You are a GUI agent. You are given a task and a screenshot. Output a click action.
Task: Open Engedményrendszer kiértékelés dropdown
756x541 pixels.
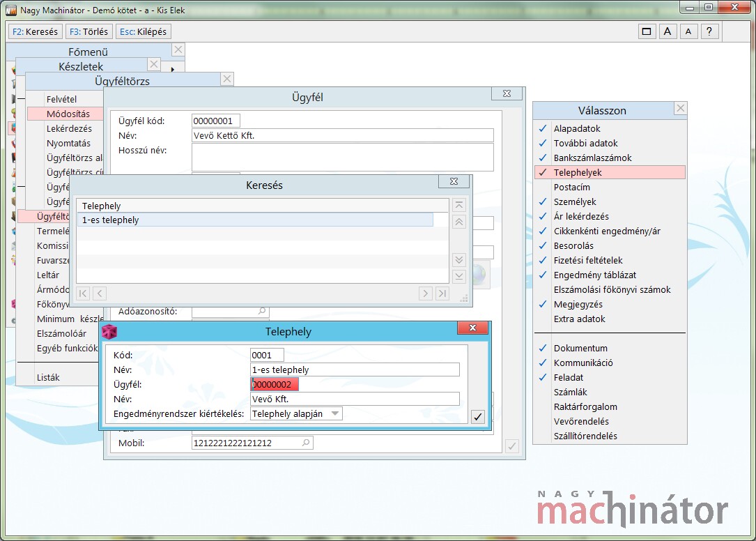(x=335, y=413)
